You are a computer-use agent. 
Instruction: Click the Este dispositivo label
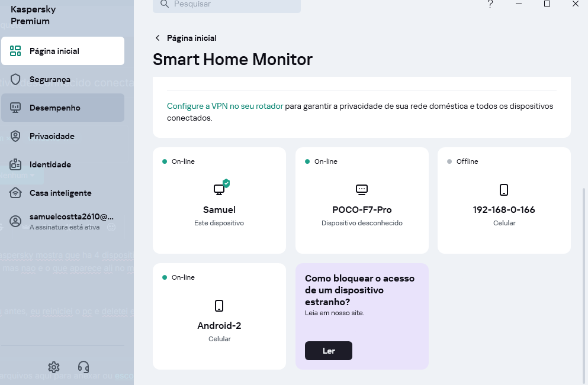tap(219, 223)
